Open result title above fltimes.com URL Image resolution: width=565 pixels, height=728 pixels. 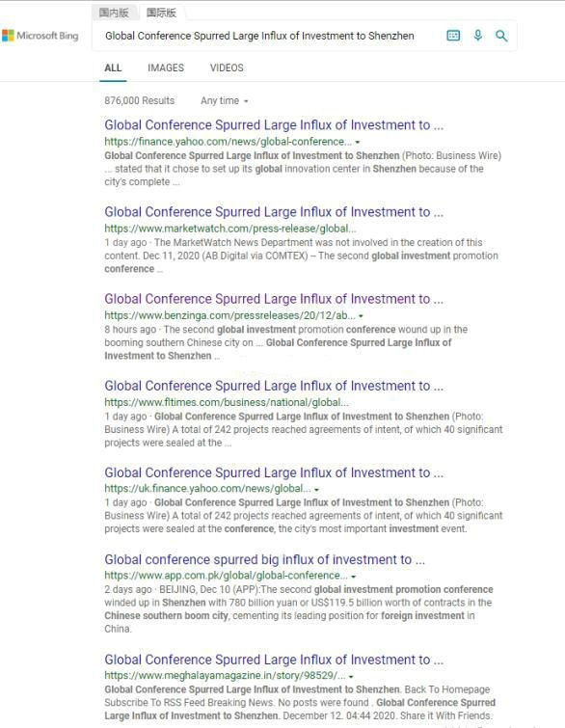click(274, 386)
